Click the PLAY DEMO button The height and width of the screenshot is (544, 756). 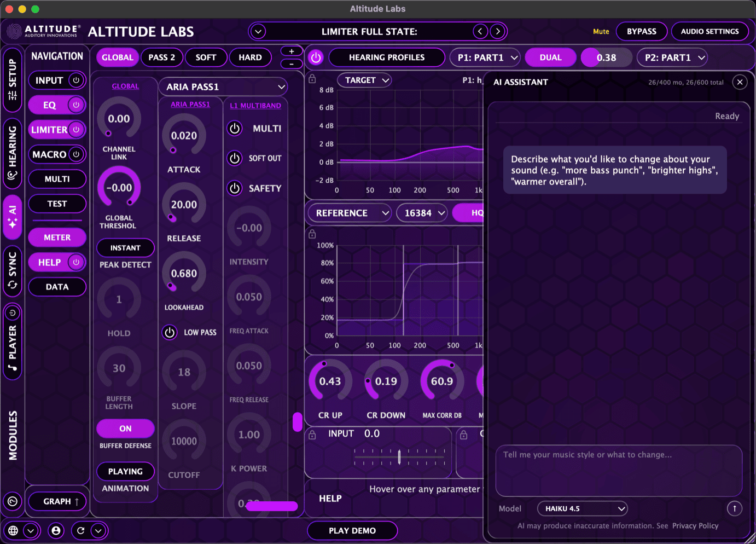coord(352,530)
